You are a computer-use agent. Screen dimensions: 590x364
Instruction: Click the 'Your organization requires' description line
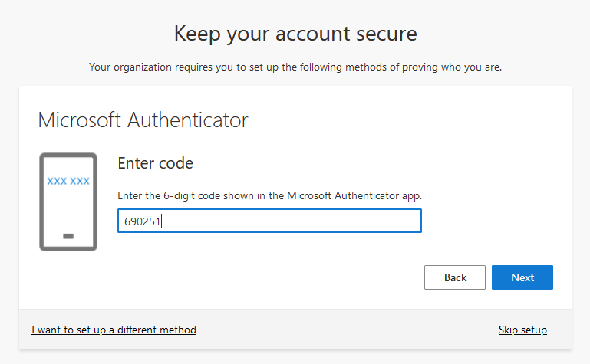(x=295, y=67)
